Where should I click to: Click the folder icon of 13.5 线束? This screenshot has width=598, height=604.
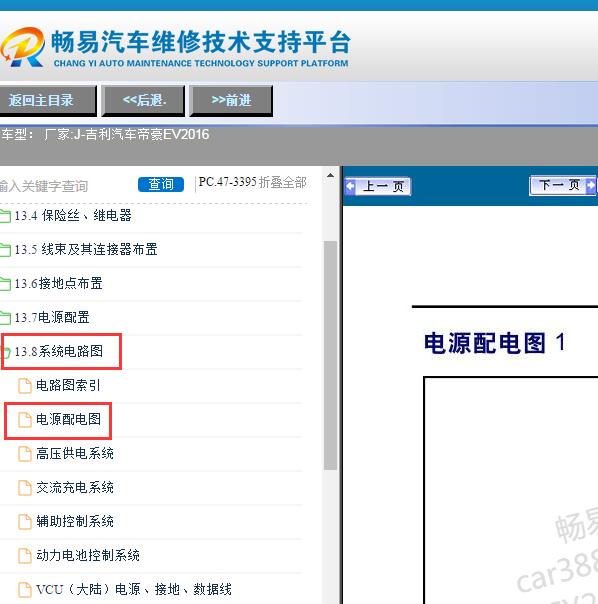point(5,250)
